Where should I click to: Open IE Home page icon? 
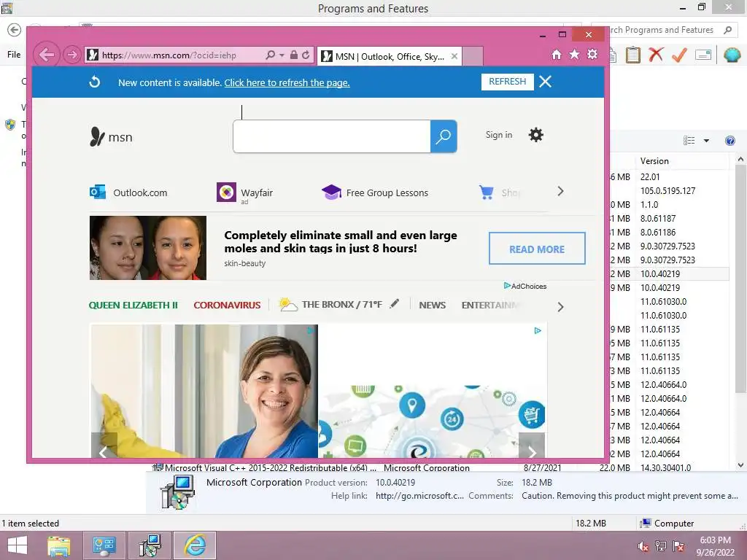(557, 55)
